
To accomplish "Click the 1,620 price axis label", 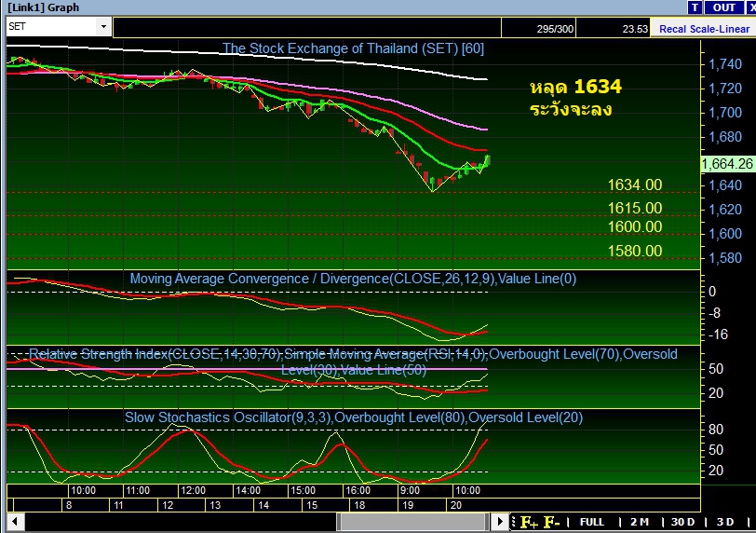I will 724,210.
